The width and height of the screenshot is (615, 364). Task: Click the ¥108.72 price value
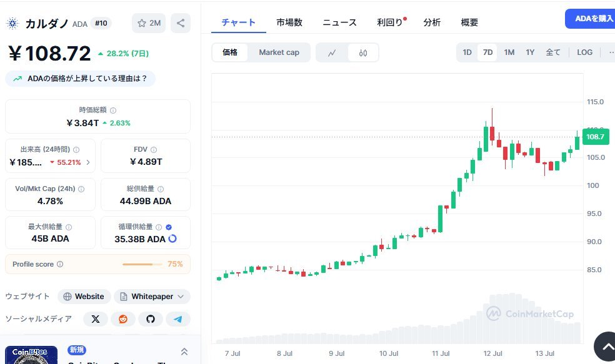50,53
